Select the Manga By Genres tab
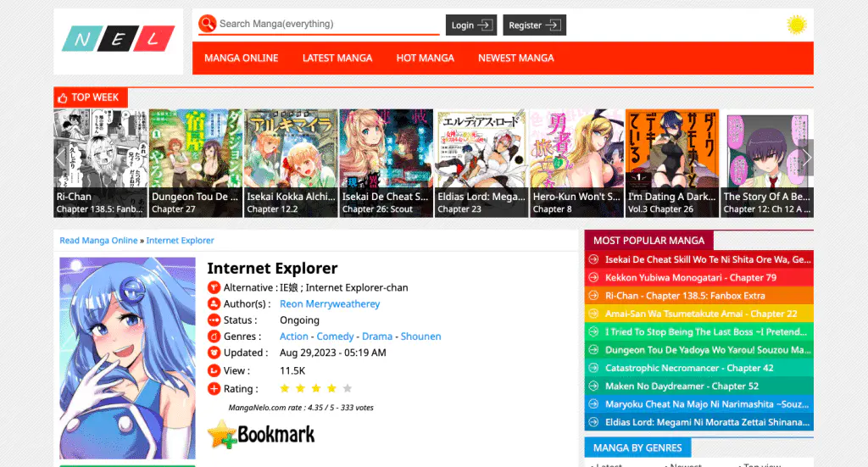Viewport: 868px width, 467px height. point(637,448)
